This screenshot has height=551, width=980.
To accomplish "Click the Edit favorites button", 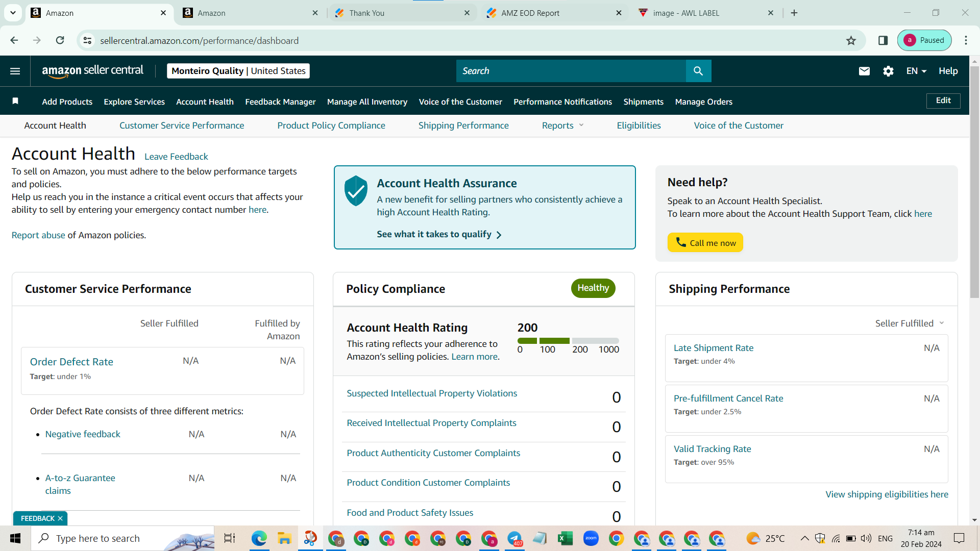I will click(943, 101).
